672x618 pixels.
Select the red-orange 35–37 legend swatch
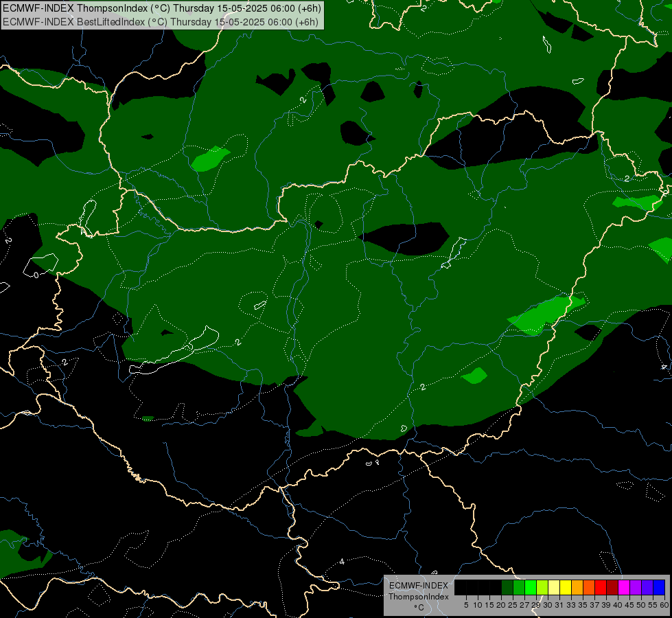[589, 587]
